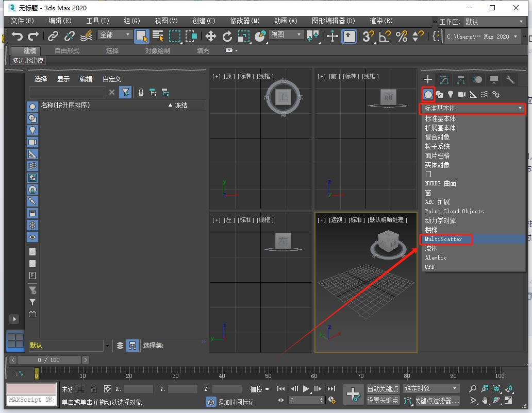The width and height of the screenshot is (532, 413).
Task: Click the 关键点过滤器 button
Action: pyautogui.click(x=437, y=400)
